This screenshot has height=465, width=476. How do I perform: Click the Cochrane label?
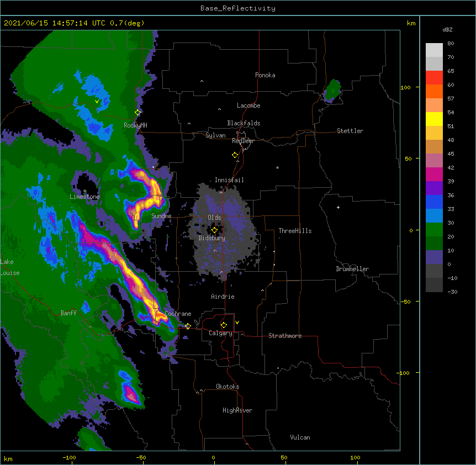coord(178,314)
